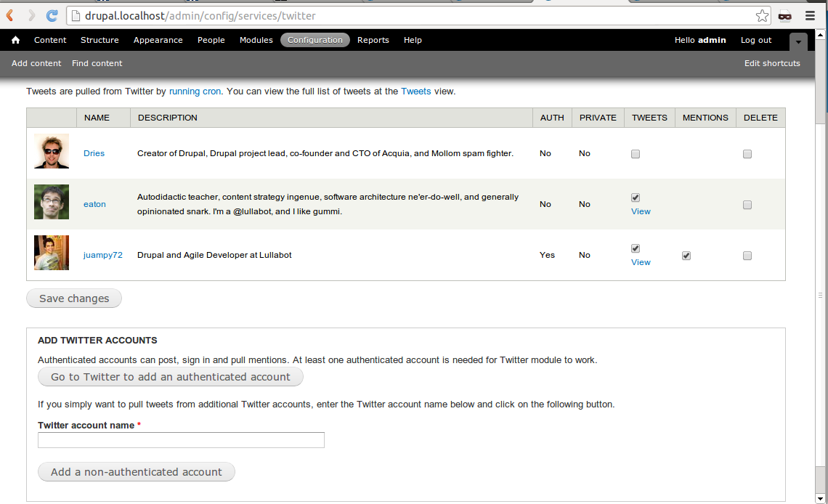Enable Tweets checkbox for Dries
This screenshot has width=828, height=504.
636,154
